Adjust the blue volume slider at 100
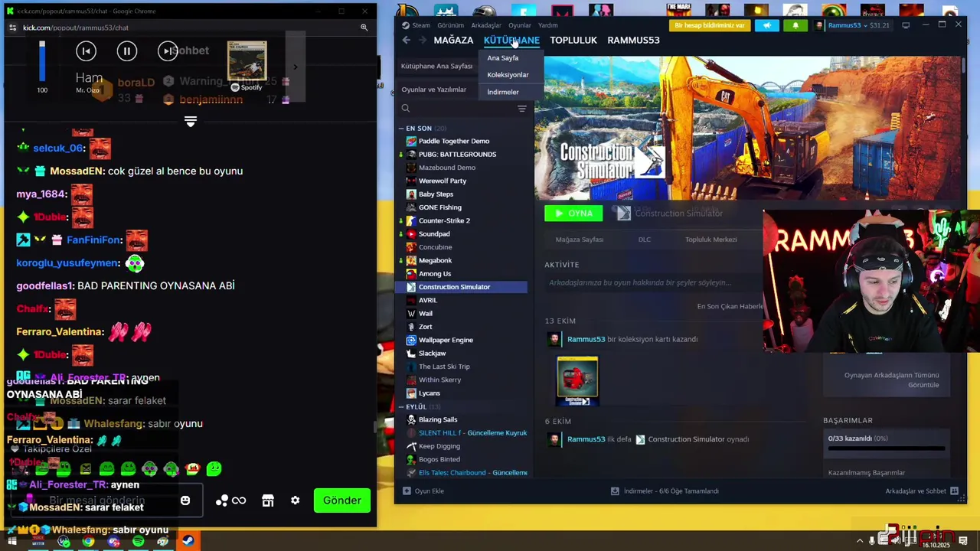Image resolution: width=980 pixels, height=551 pixels. pos(42,61)
